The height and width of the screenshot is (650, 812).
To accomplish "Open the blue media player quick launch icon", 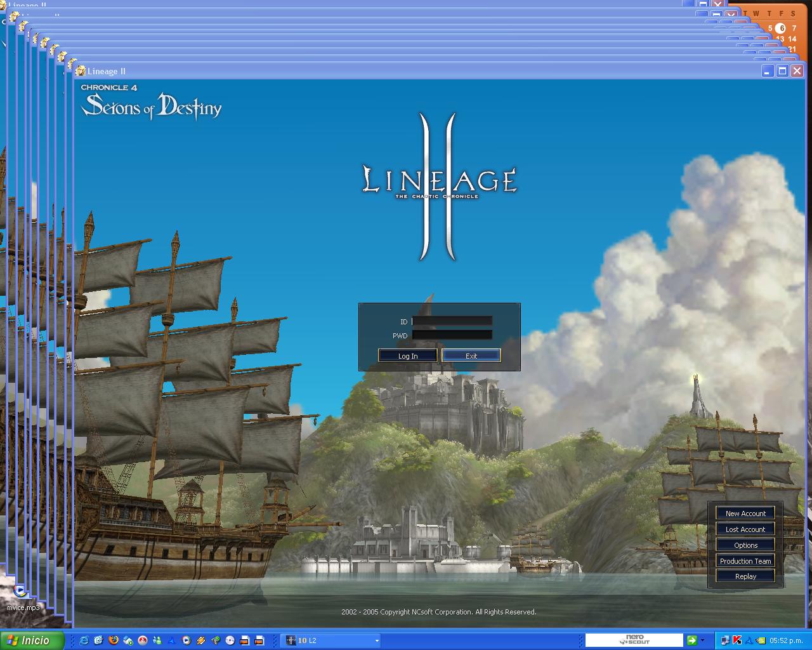I will [186, 640].
